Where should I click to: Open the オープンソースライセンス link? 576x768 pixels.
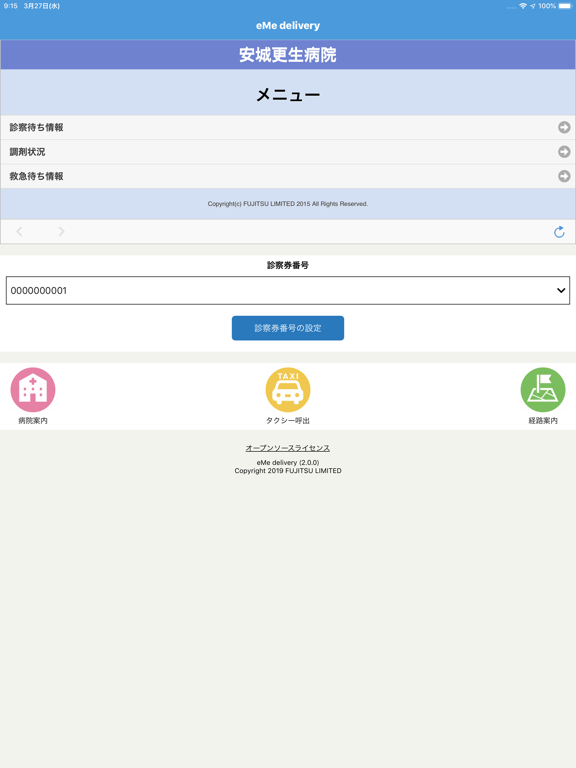pyautogui.click(x=288, y=448)
